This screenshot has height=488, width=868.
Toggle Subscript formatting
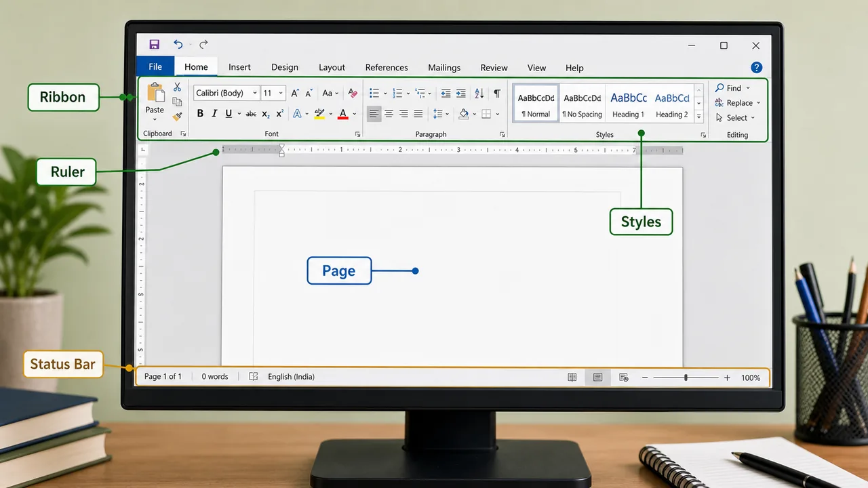click(x=266, y=114)
